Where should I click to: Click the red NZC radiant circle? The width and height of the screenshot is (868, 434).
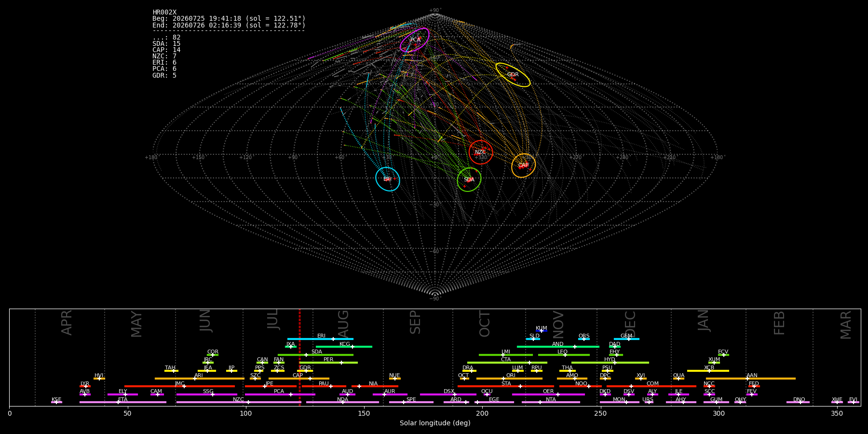481,152
